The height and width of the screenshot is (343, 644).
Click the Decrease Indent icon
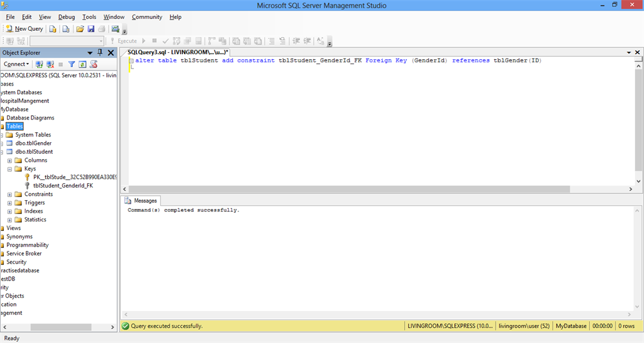[x=296, y=41]
